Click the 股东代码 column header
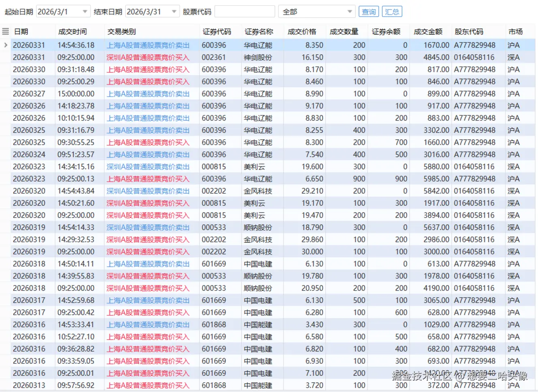The height and width of the screenshot is (392, 538). [x=471, y=31]
